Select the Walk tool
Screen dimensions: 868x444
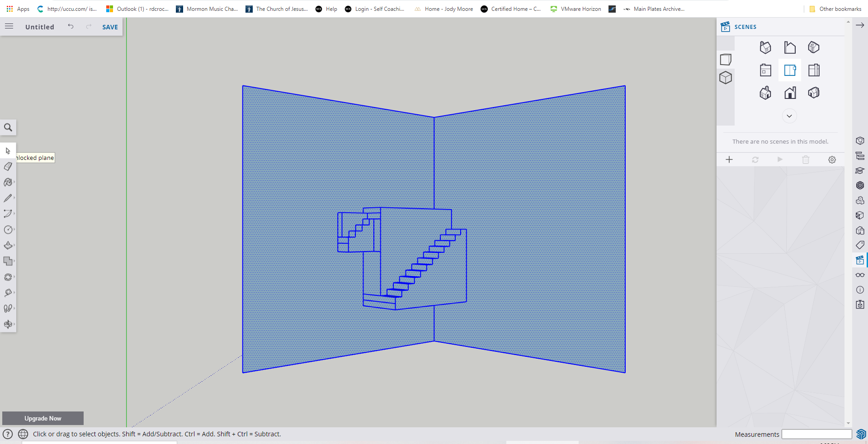pos(8,308)
